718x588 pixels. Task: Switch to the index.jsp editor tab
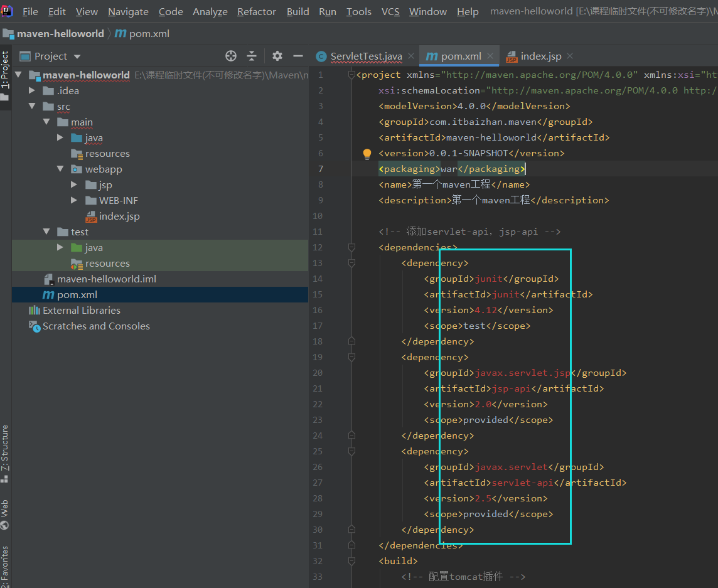click(x=539, y=56)
